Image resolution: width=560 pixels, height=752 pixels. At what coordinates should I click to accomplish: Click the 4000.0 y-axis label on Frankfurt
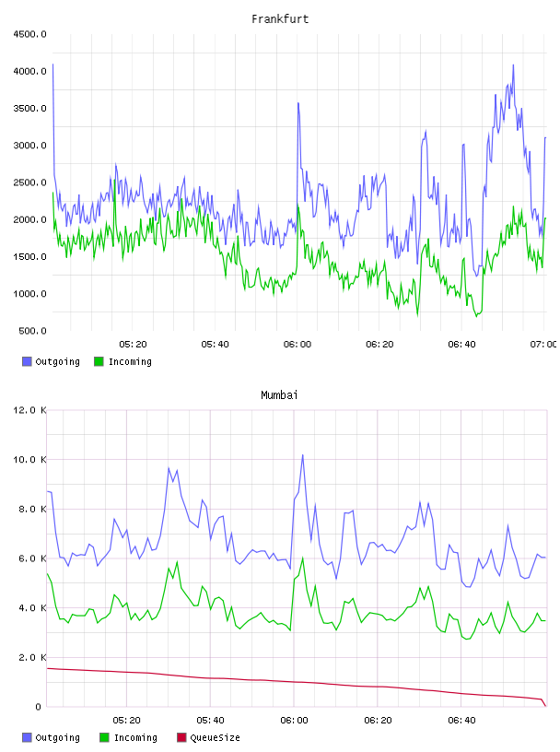[x=29, y=72]
